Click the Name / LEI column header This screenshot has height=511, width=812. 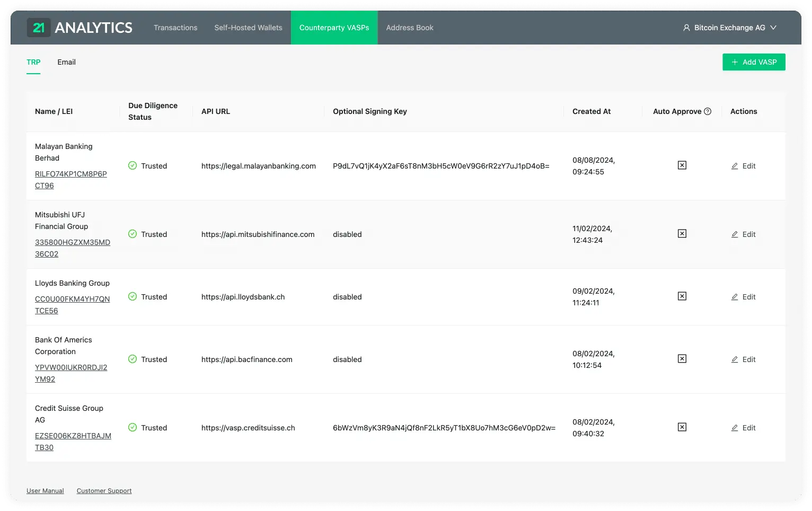click(54, 111)
